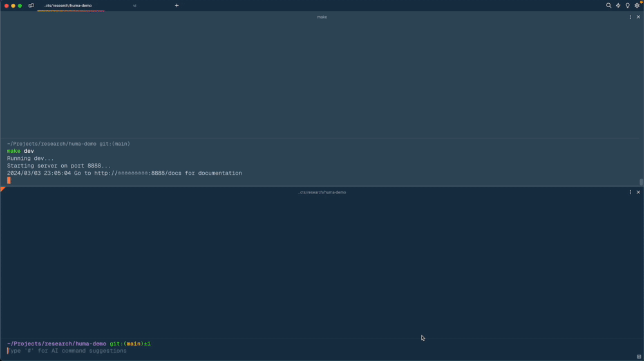Open the search magnifier icon
644x361 pixels.
coord(609,5)
